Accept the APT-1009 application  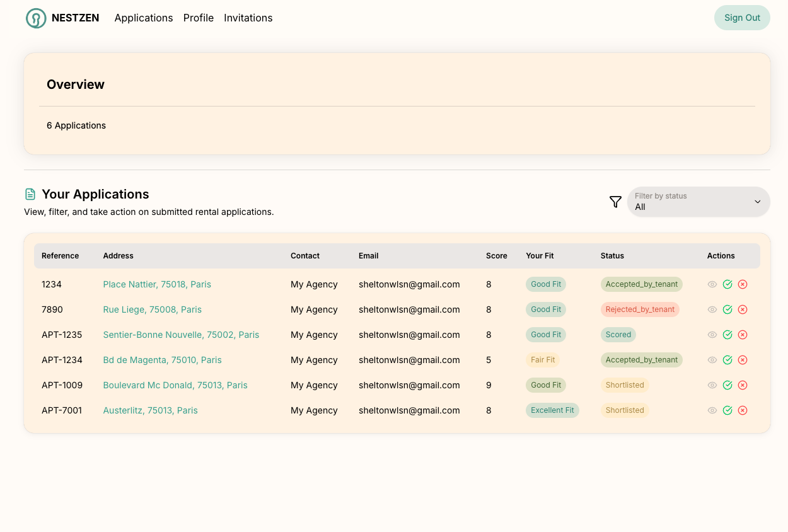click(x=727, y=385)
